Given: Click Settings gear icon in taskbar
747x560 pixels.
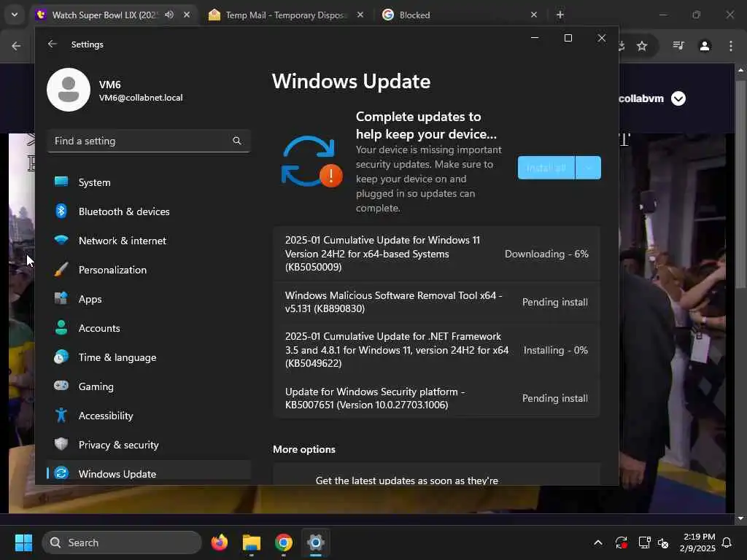Looking at the screenshot, I should (315, 542).
